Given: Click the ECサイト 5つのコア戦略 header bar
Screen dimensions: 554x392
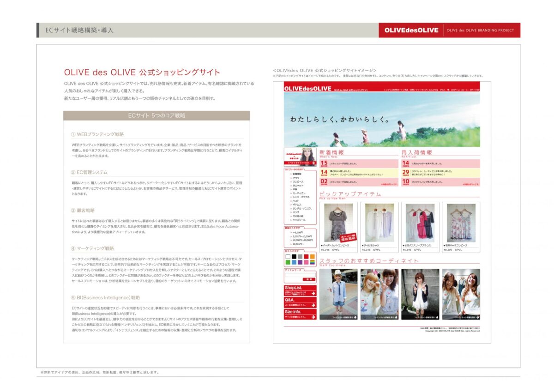Looking at the screenshot, I should click(x=157, y=115).
